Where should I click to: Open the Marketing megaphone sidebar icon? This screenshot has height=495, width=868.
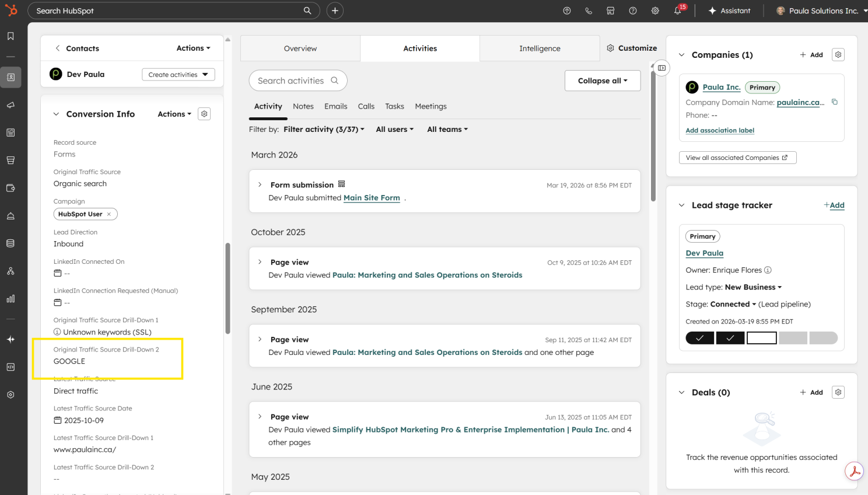(10, 105)
